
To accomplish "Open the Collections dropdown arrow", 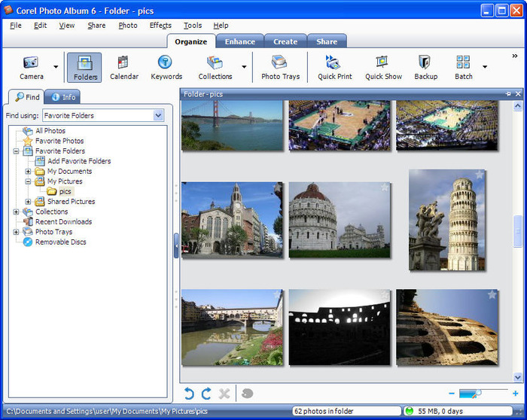I will 244,67.
